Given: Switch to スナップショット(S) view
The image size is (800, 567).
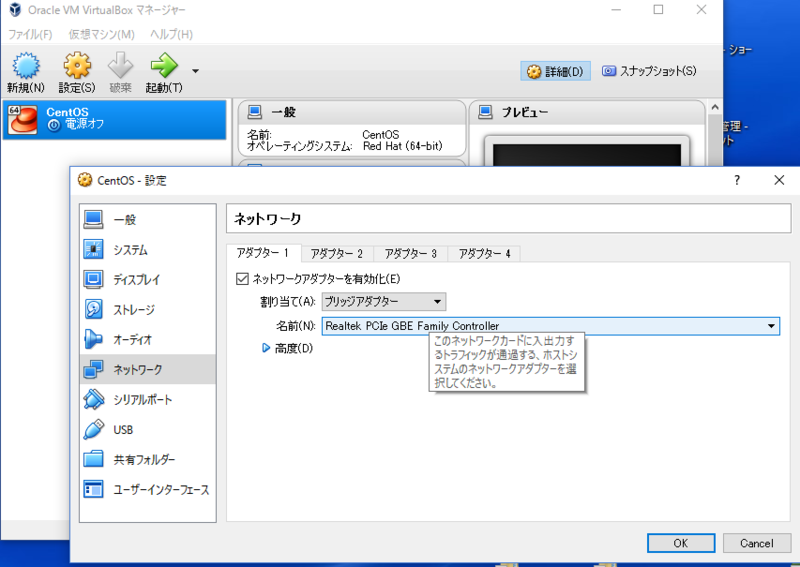Looking at the screenshot, I should click(649, 71).
